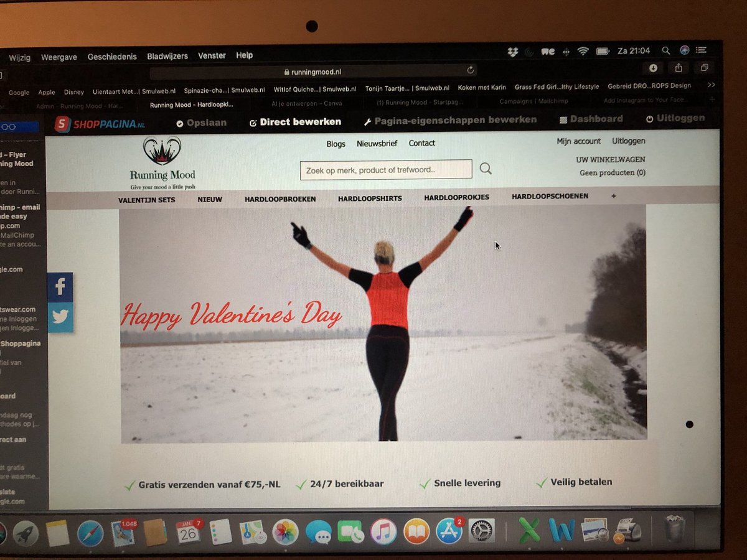The image size is (747, 560).
Task: Open Calendar from the Dock
Action: 187,532
